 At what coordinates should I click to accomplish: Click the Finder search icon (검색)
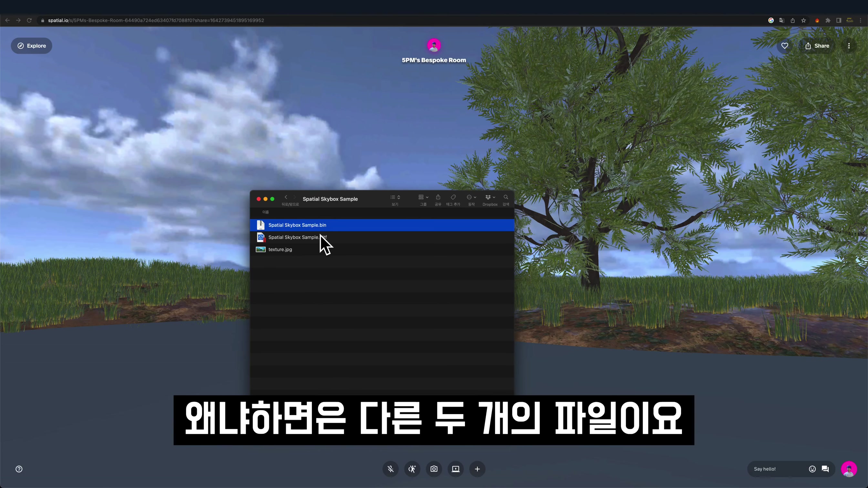pyautogui.click(x=506, y=197)
